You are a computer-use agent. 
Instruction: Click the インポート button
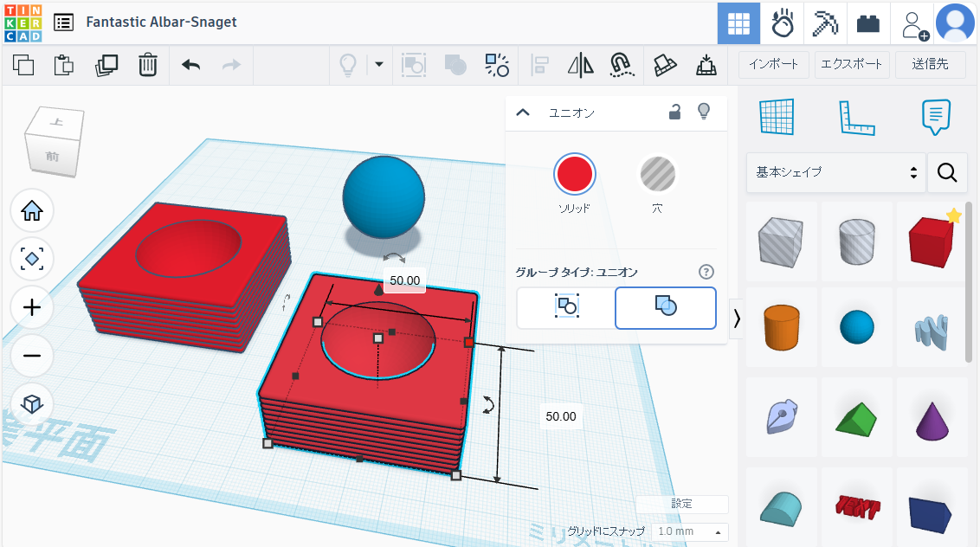(773, 64)
